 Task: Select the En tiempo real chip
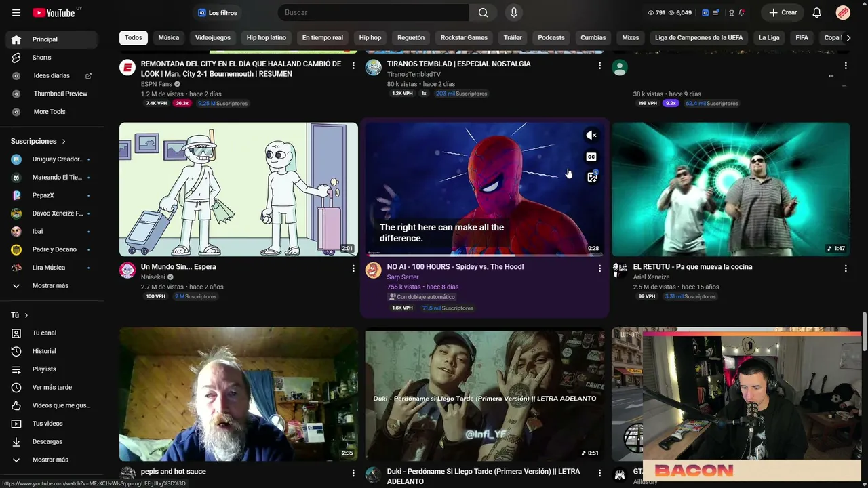point(323,38)
